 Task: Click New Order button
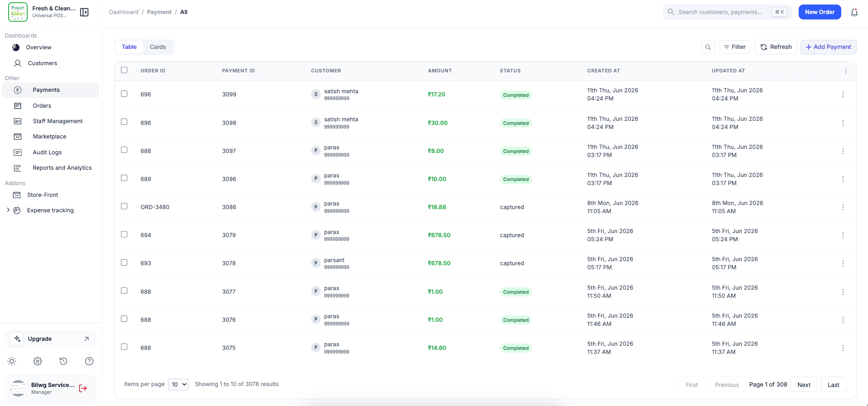(820, 12)
